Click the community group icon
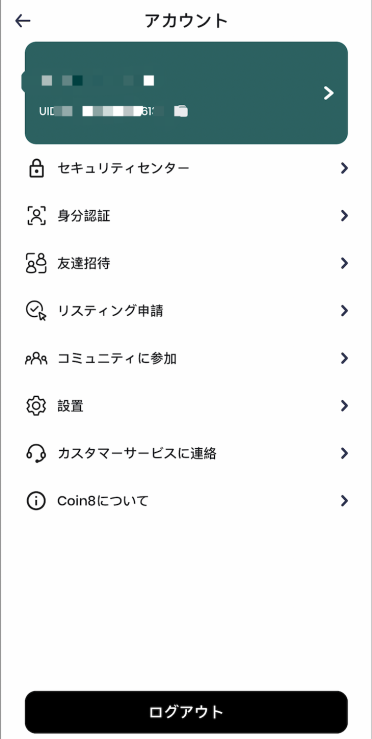The width and height of the screenshot is (372, 739). coord(36,359)
